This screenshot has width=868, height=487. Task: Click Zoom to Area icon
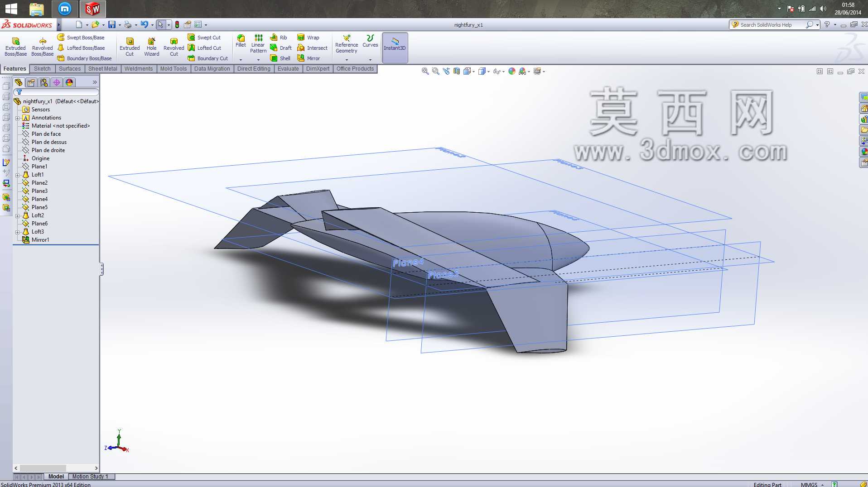[x=435, y=71]
